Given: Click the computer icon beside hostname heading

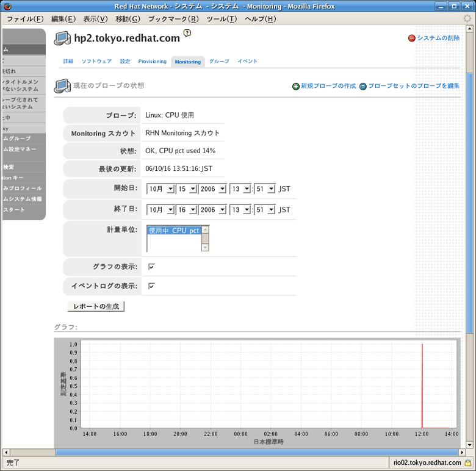Looking at the screenshot, I should click(62, 38).
